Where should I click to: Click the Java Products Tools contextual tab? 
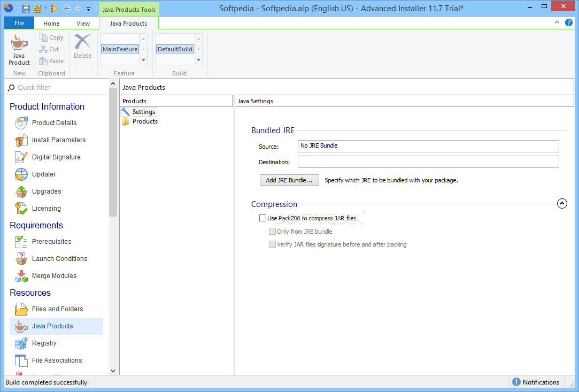coord(129,10)
